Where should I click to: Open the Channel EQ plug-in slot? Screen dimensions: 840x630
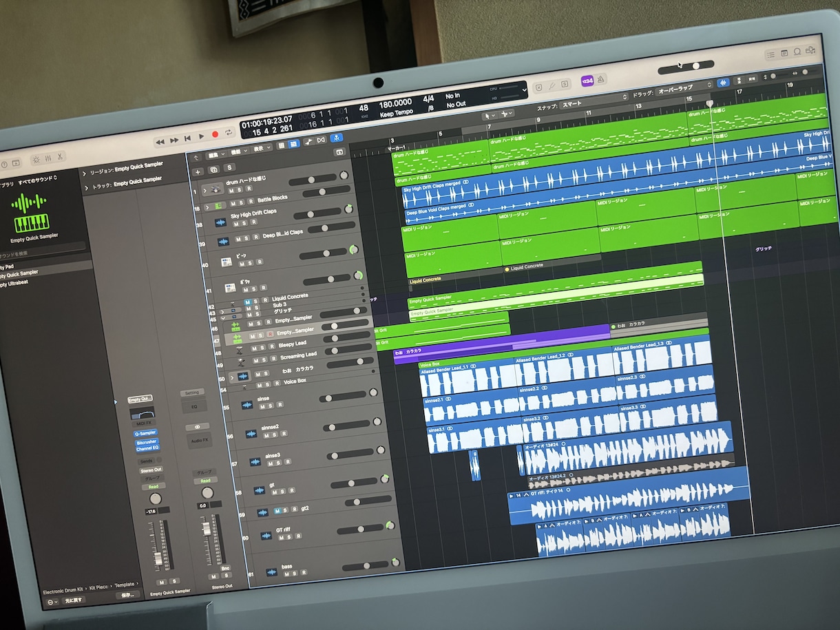coord(148,449)
